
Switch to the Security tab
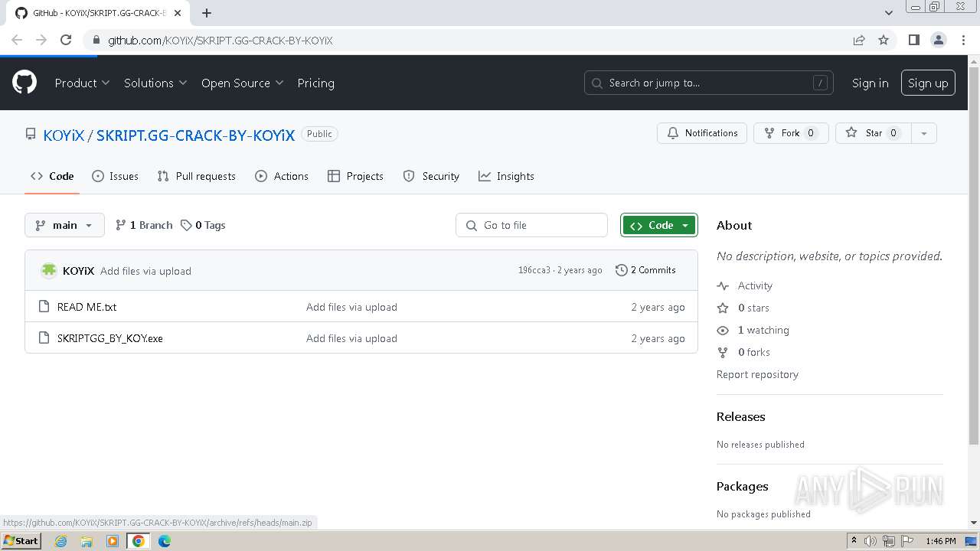click(x=431, y=176)
